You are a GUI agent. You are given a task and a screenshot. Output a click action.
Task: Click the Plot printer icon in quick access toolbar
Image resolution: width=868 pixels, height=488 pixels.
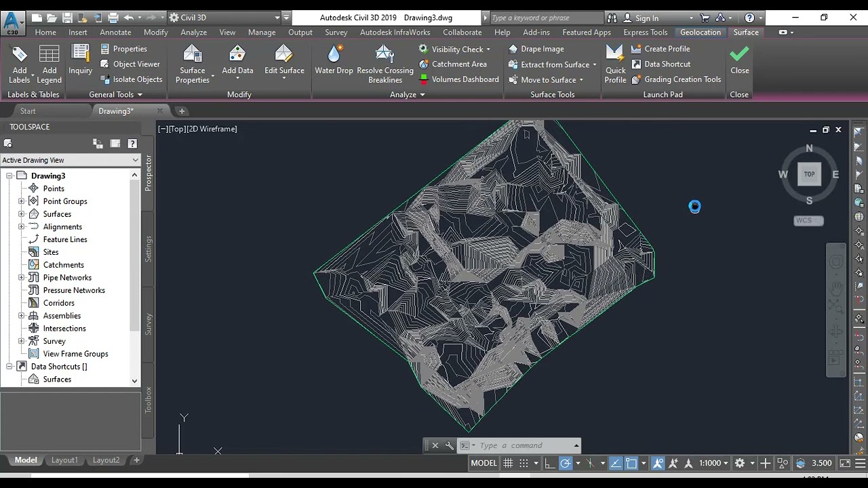point(113,18)
